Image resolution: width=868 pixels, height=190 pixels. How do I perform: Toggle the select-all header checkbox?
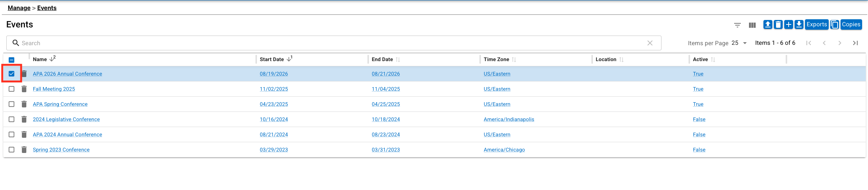pyautogui.click(x=11, y=60)
